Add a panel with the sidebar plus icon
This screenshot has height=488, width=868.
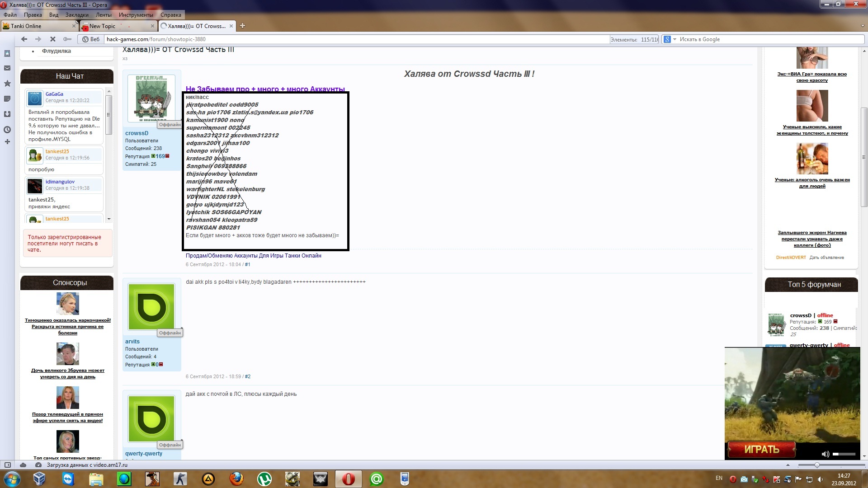pyautogui.click(x=7, y=142)
